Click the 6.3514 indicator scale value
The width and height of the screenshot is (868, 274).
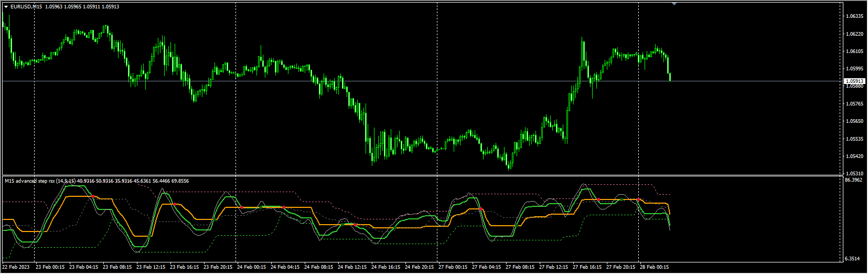(x=852, y=259)
